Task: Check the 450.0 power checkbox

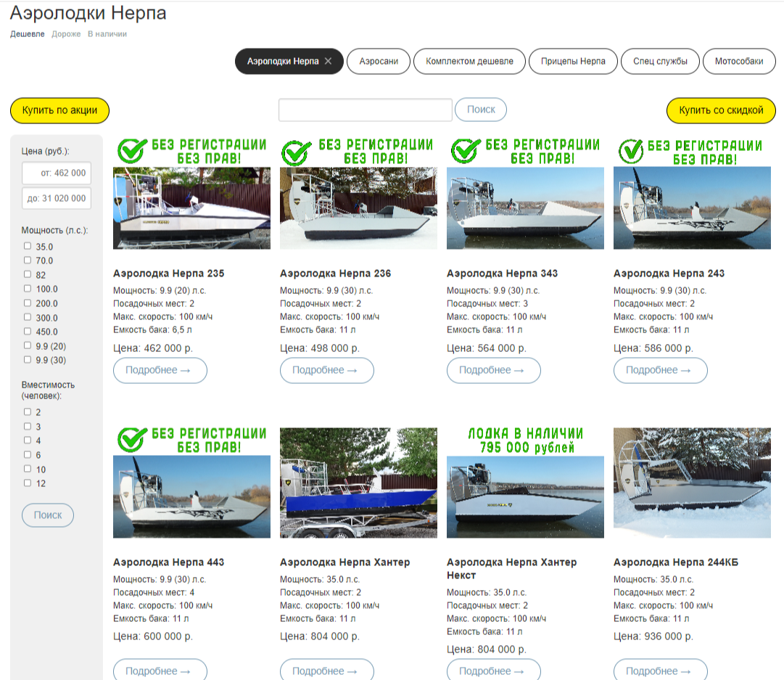Action: pos(28,331)
